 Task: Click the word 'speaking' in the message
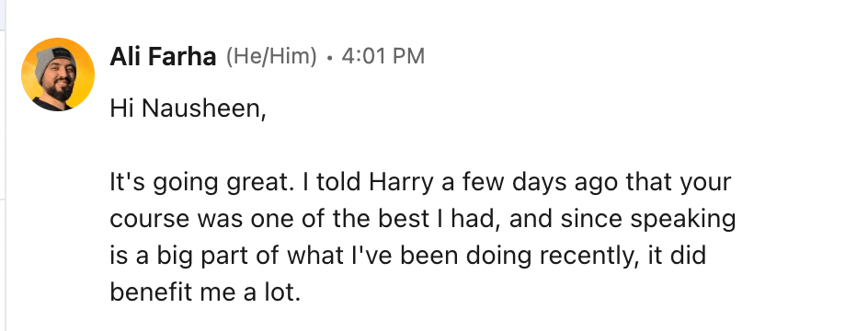pyautogui.click(x=682, y=219)
